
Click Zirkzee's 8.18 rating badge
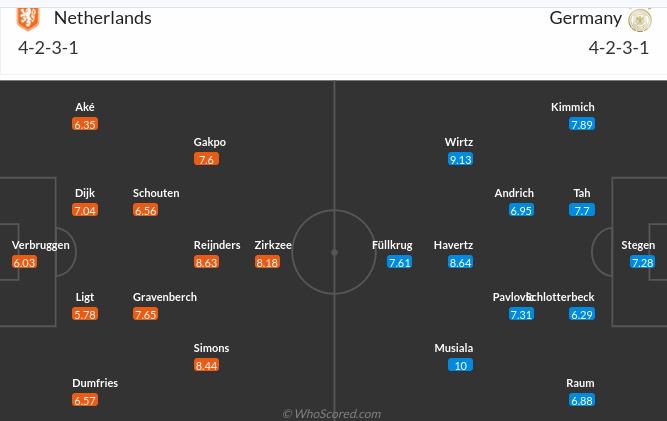(267, 262)
